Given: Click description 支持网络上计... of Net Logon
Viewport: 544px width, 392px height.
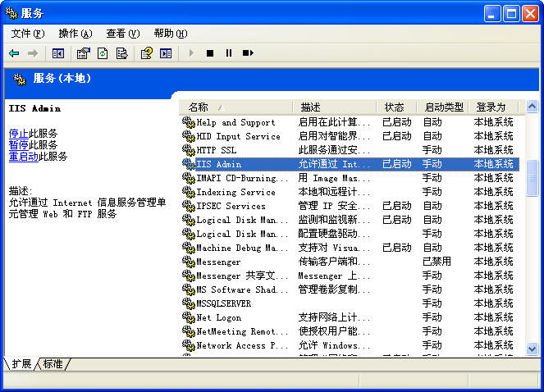Looking at the screenshot, I should 334,317.
